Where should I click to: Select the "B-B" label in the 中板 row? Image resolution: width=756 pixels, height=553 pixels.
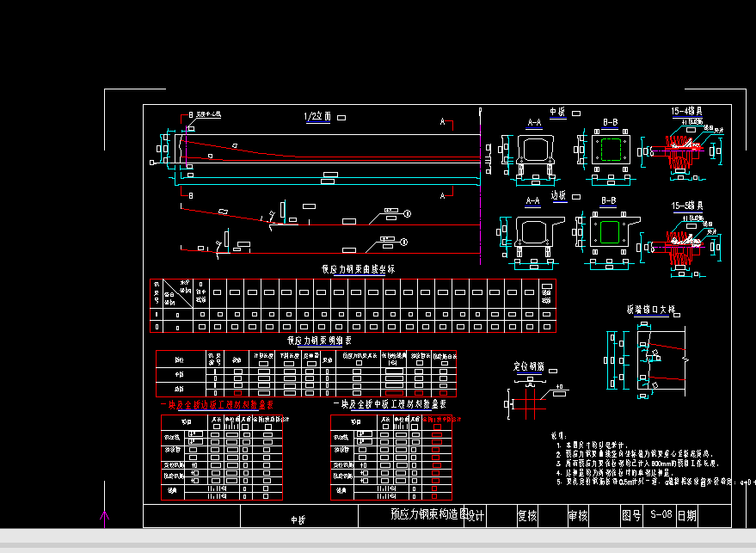pyautogui.click(x=610, y=122)
